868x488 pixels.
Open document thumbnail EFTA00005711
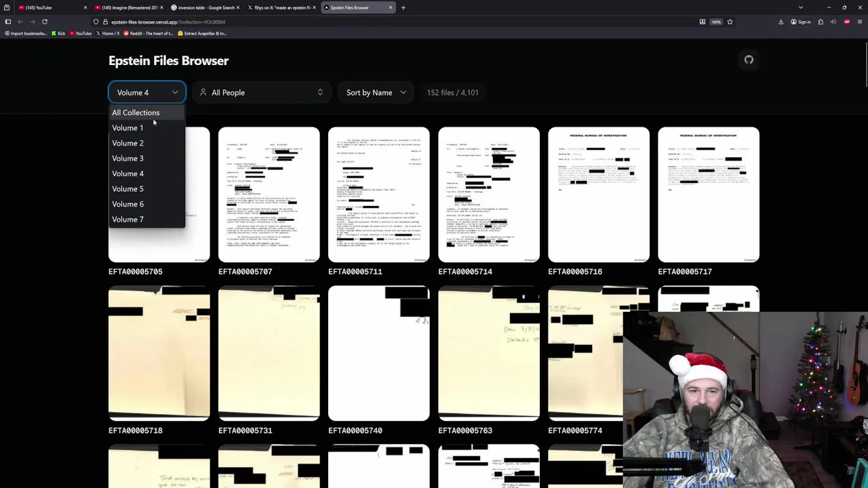pos(379,195)
